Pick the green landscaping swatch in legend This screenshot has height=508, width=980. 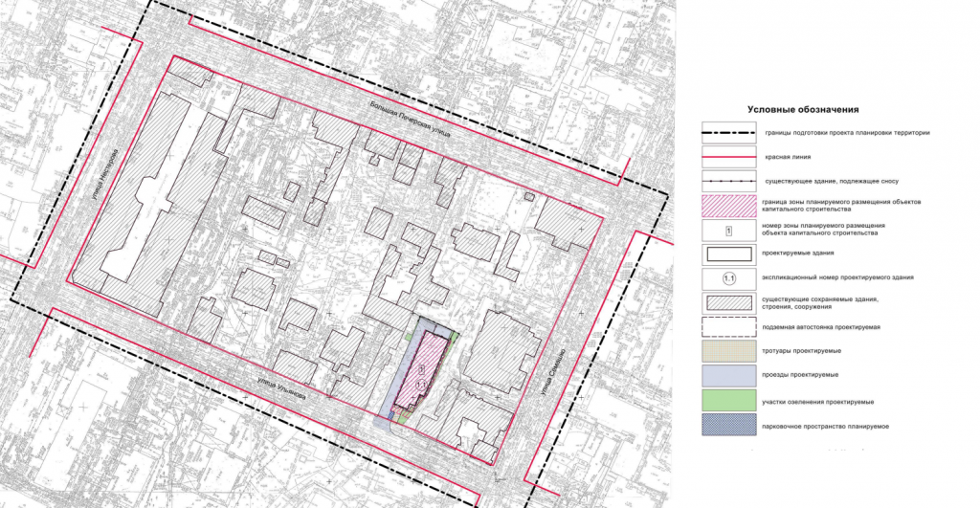[727, 401]
